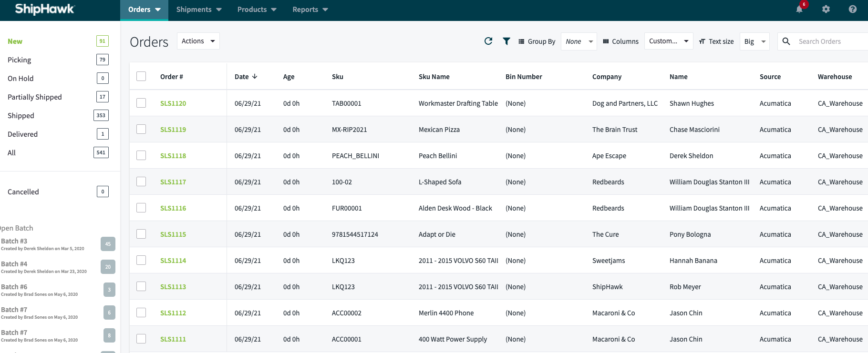Viewport: 868px width, 353px height.
Task: Expand the Orders menu in the top bar
Action: [x=144, y=10]
